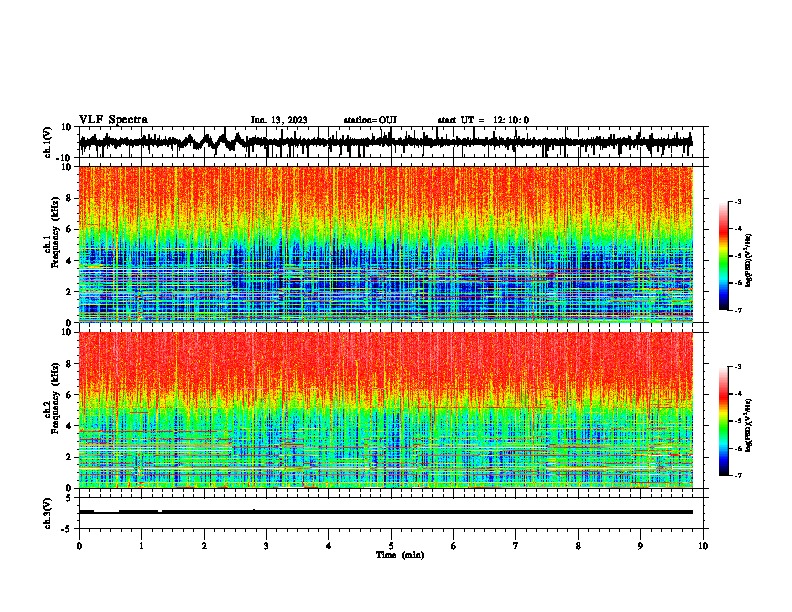Click time axis tick label "3"
Viewport: 792px width, 612px height.
coord(266,546)
